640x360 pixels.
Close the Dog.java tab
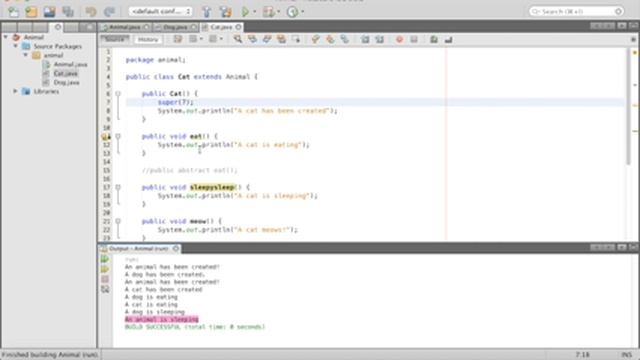click(193, 27)
